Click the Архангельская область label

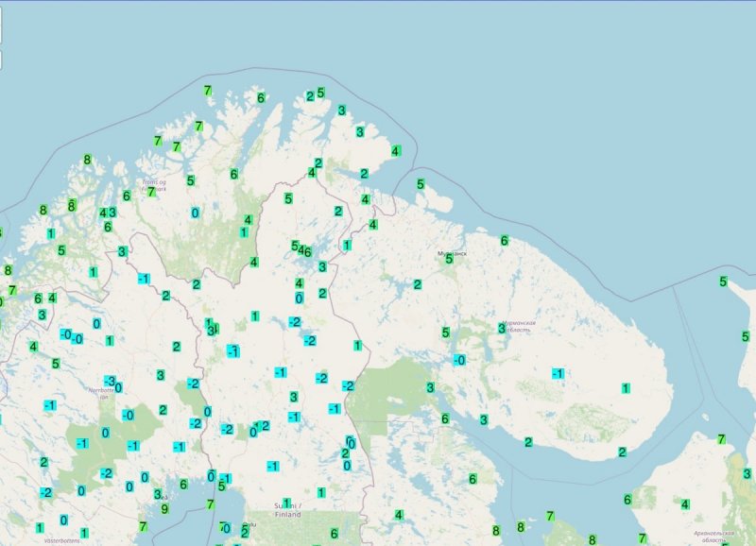click(x=713, y=537)
